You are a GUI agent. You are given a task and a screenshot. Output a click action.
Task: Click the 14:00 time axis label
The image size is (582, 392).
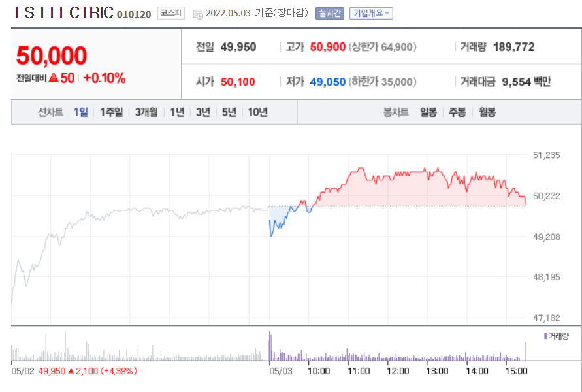pyautogui.click(x=477, y=371)
